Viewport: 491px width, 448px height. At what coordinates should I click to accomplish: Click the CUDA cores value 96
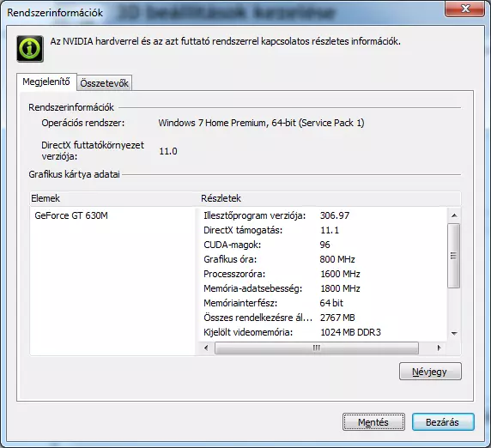(x=324, y=245)
